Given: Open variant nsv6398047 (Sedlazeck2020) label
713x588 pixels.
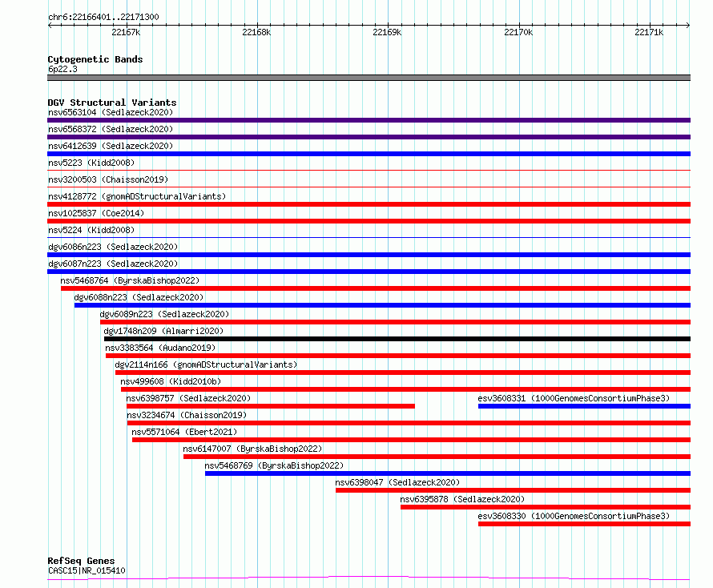Looking at the screenshot, I should 397,482.
